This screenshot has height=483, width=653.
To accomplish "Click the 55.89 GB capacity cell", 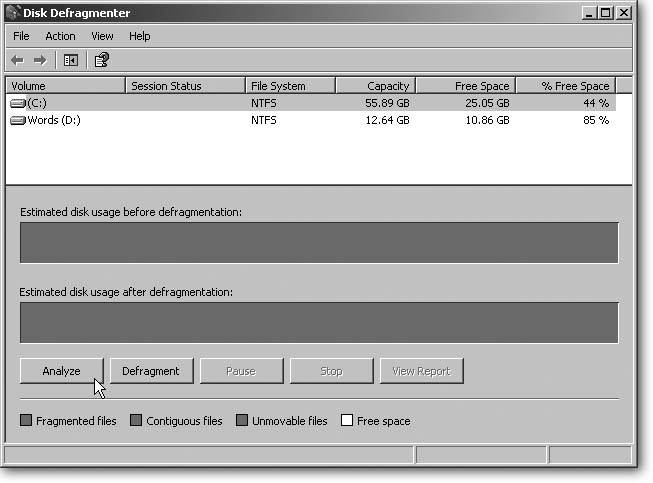I will click(387, 103).
